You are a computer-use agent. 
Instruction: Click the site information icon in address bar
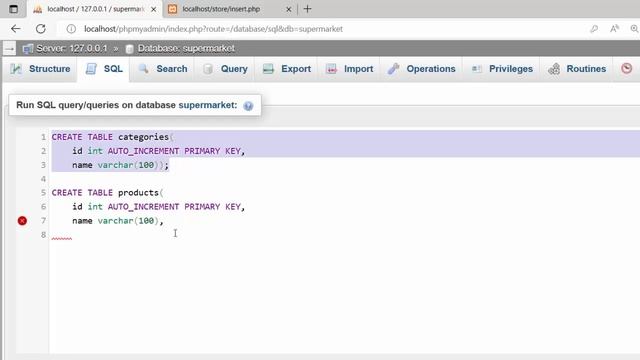71,29
